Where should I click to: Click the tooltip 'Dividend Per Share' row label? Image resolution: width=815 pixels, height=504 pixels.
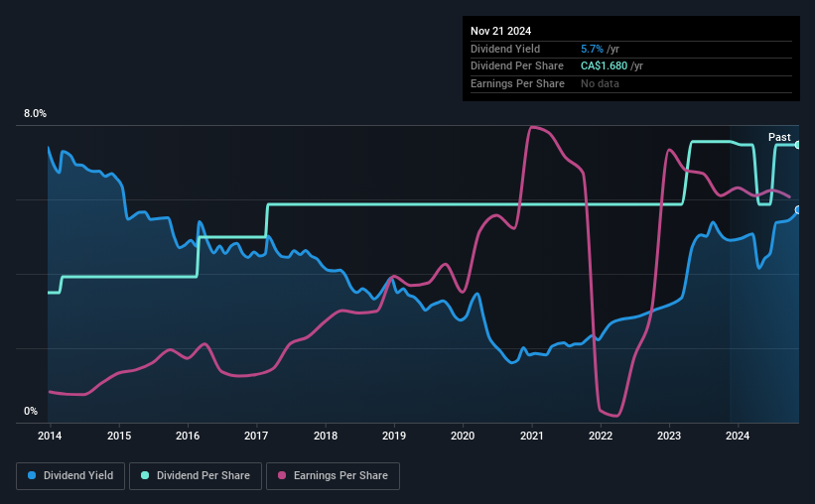point(516,66)
